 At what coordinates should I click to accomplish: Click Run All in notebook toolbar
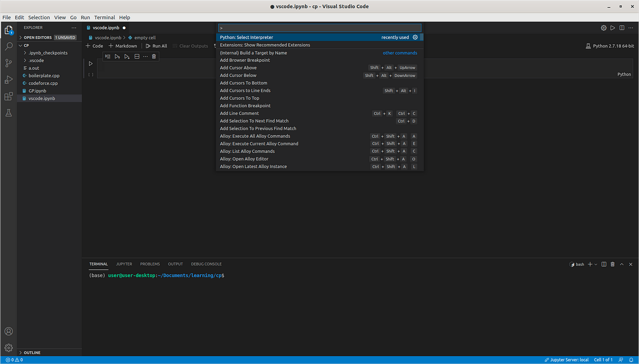coord(157,46)
